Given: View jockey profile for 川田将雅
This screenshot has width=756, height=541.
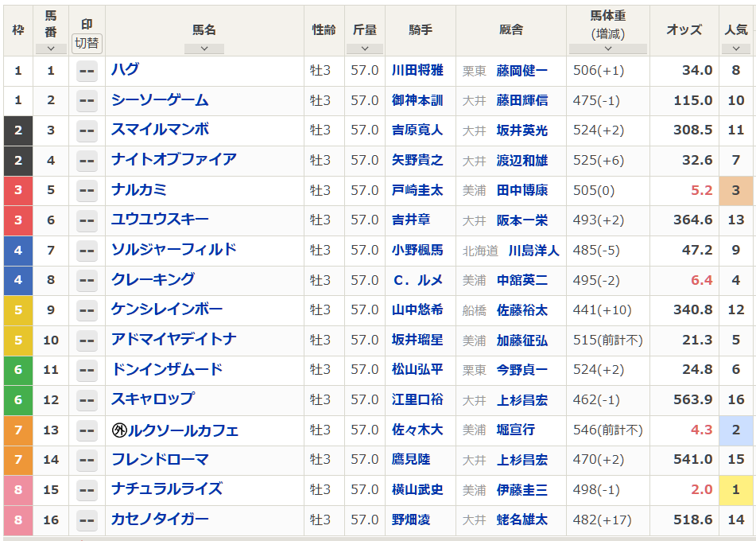Looking at the screenshot, I should coord(421,71).
